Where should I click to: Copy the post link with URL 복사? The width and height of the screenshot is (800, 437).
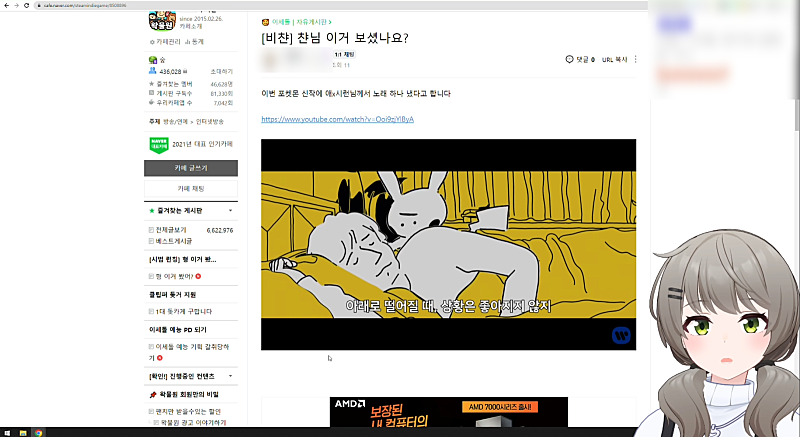pos(614,60)
